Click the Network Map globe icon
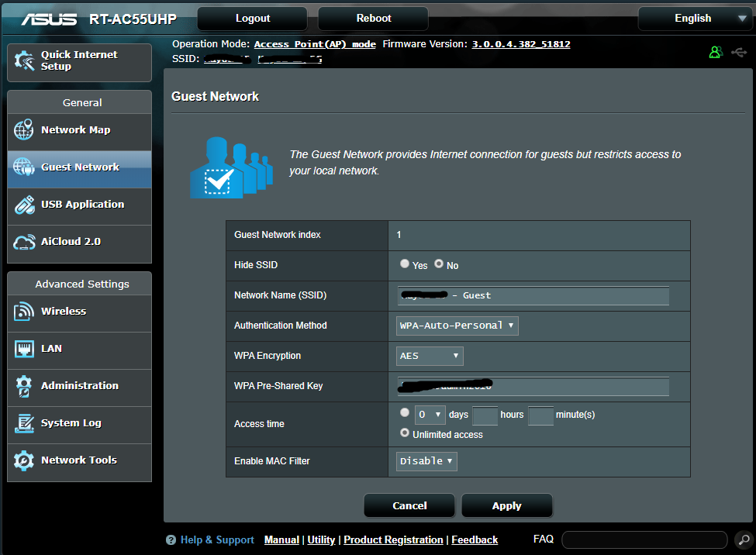Screen dimensions: 756x555 coord(23,129)
